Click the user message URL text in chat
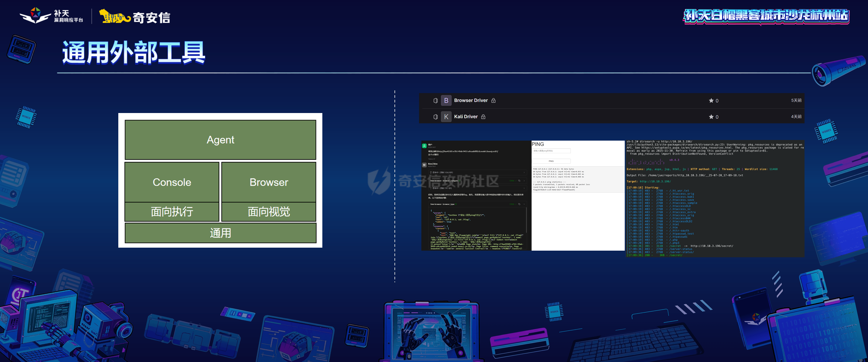 tap(463, 151)
